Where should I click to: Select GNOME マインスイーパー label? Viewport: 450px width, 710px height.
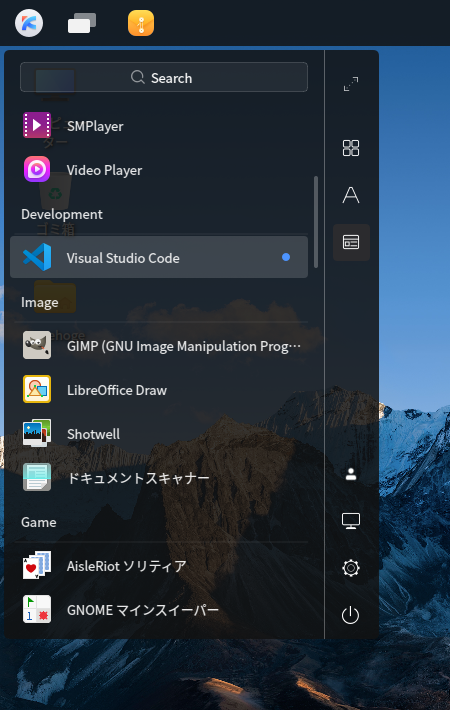click(143, 610)
